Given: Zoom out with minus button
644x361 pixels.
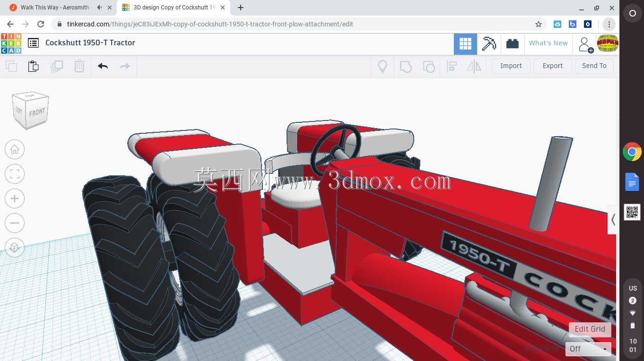Looking at the screenshot, I should pyautogui.click(x=15, y=223).
